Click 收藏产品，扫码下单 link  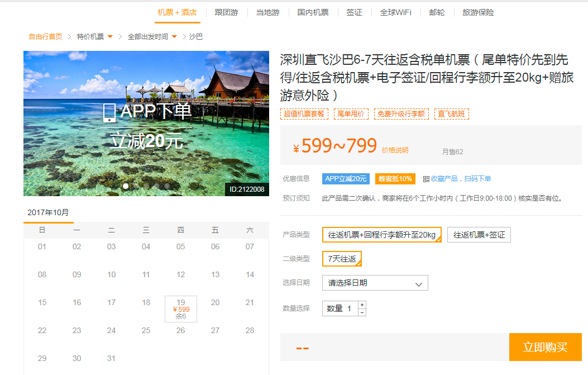pyautogui.click(x=461, y=179)
